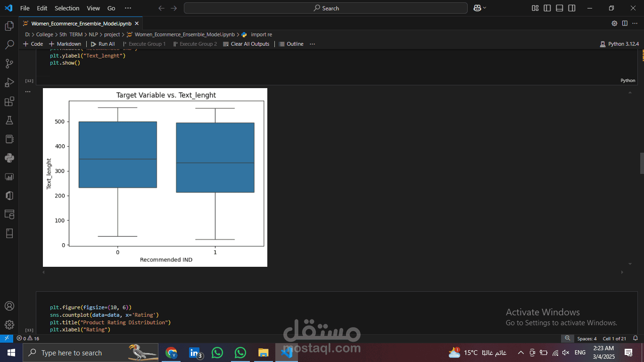Open the Source Control view
The width and height of the screenshot is (644, 362).
tap(9, 64)
